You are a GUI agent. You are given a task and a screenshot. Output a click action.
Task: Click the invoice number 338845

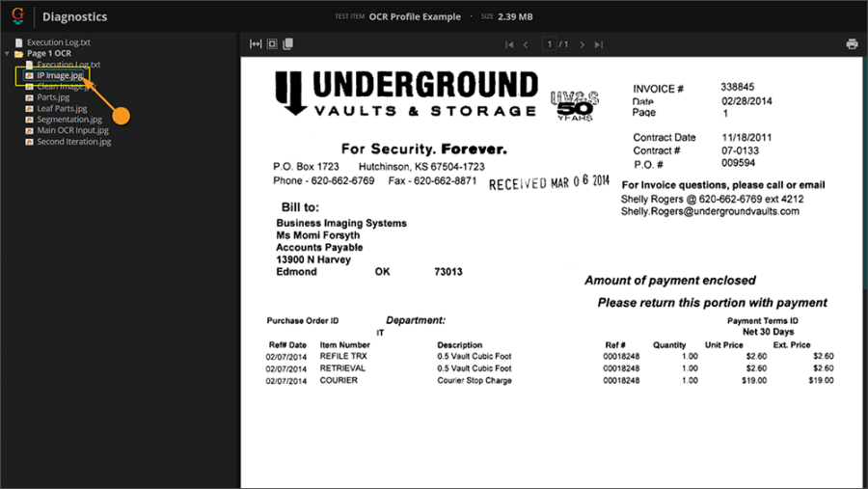tap(738, 87)
